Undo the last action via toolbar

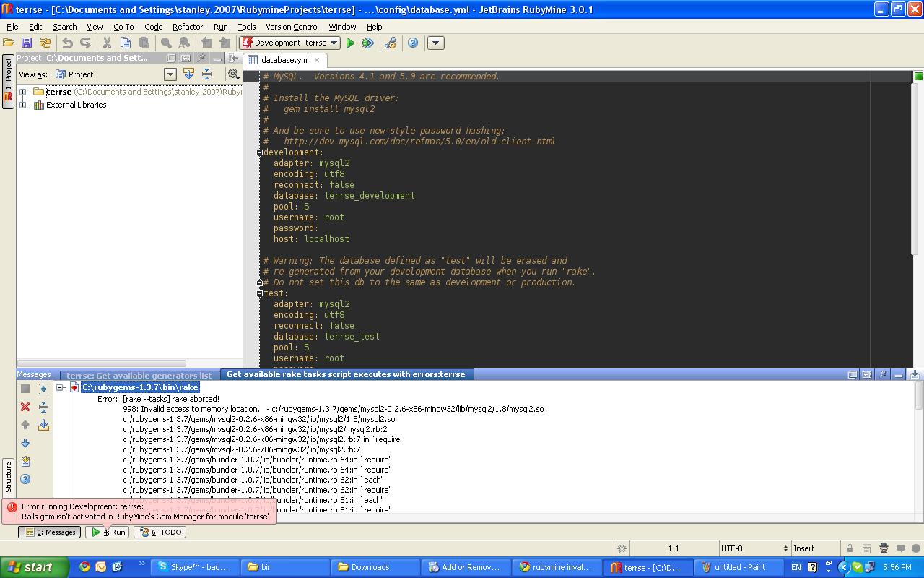tap(67, 43)
